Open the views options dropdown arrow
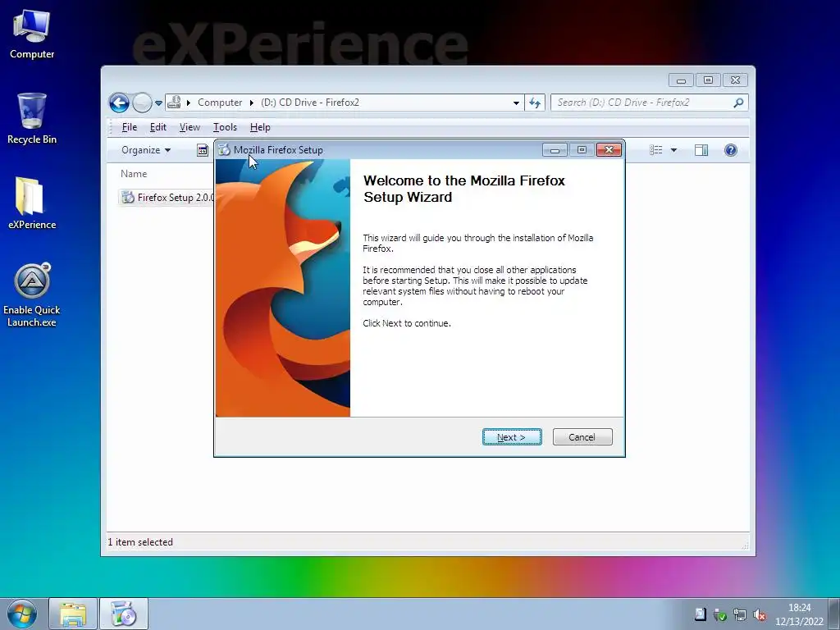 673,150
